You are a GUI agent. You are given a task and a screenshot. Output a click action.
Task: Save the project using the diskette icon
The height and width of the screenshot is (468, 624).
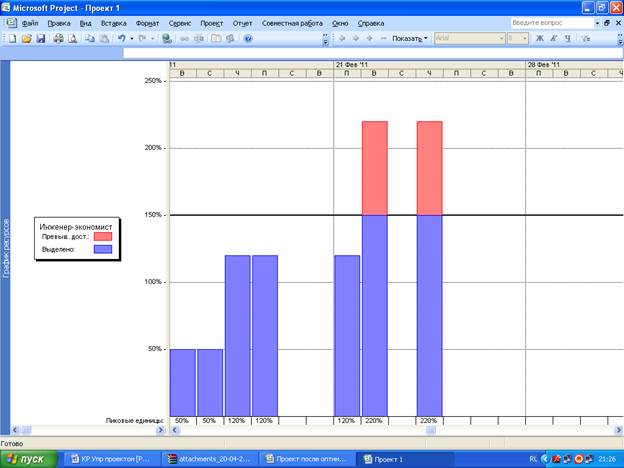click(41, 38)
